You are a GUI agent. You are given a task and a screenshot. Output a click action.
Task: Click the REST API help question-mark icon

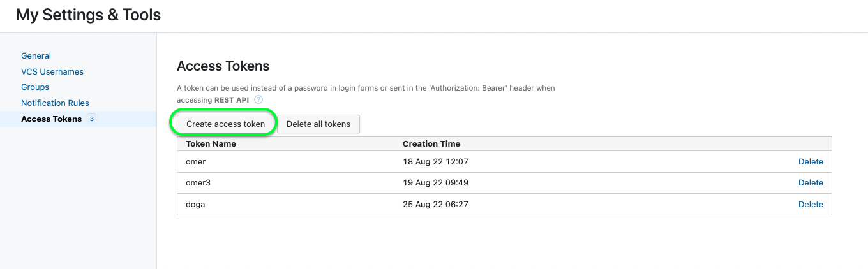coord(258,100)
